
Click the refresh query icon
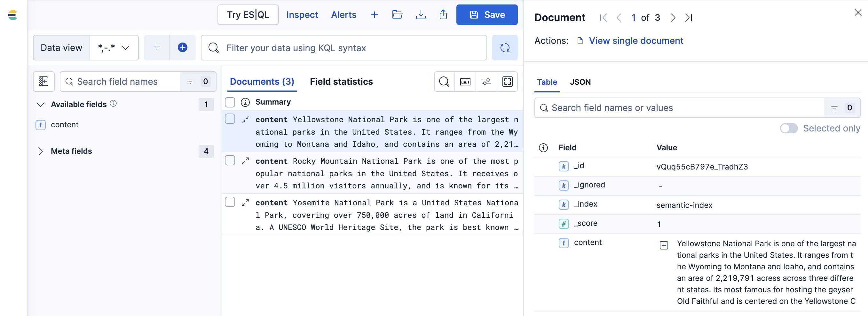coord(504,48)
